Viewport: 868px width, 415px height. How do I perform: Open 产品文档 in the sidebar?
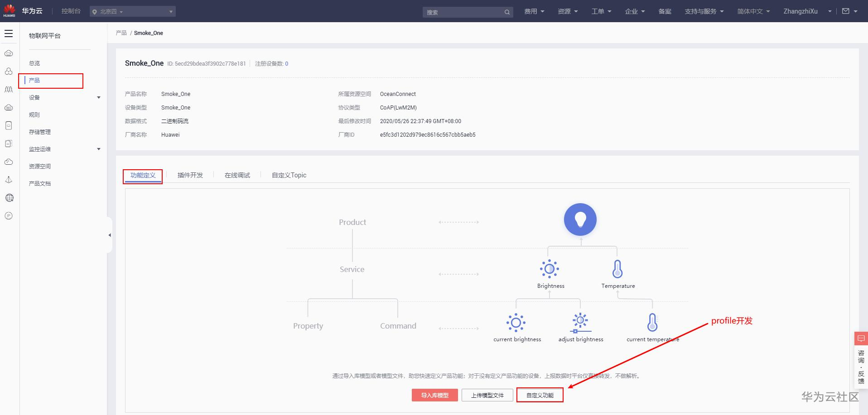40,184
